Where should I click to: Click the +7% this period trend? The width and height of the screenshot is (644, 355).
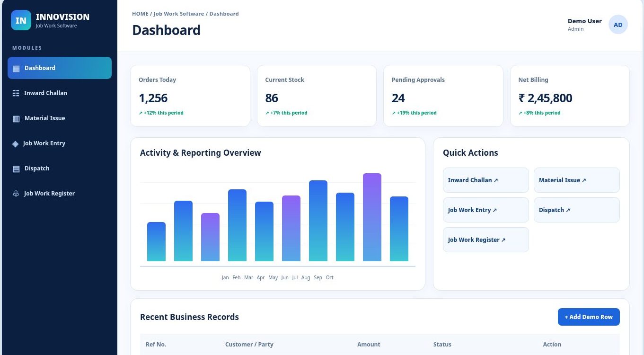[x=286, y=113]
